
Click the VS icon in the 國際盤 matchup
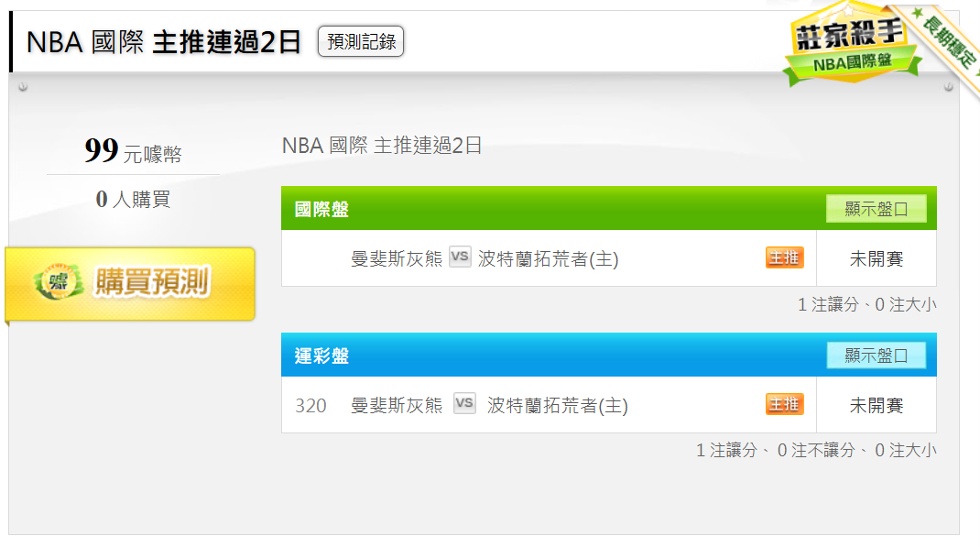460,257
